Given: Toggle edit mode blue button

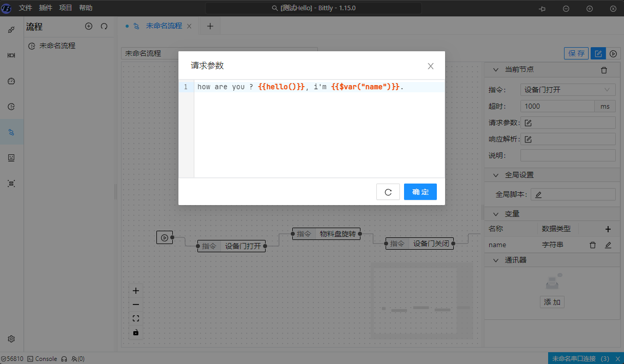Looking at the screenshot, I should 597,53.
